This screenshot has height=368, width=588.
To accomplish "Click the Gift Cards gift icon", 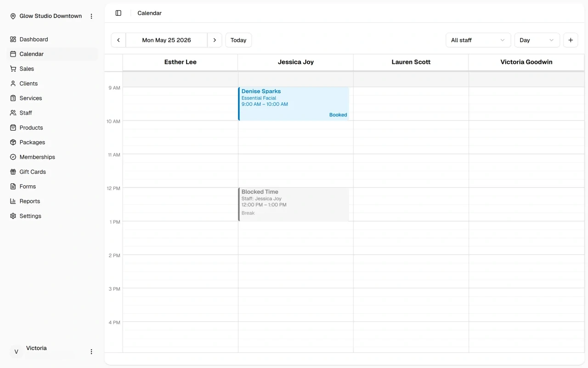I will (x=13, y=172).
